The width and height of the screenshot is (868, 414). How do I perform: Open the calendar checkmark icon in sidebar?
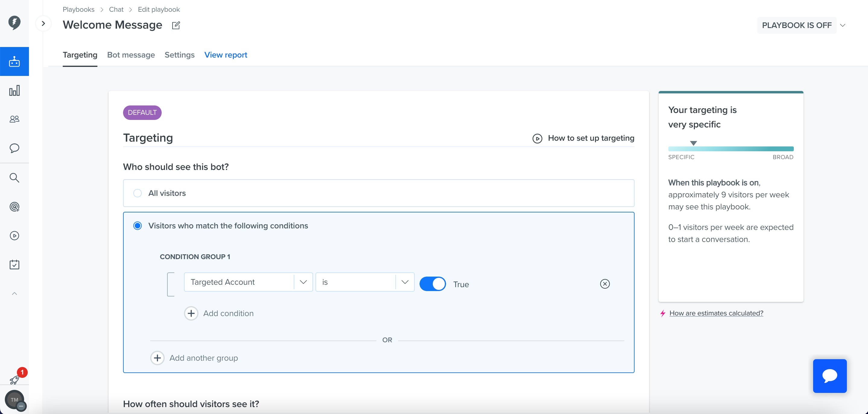[x=14, y=265]
